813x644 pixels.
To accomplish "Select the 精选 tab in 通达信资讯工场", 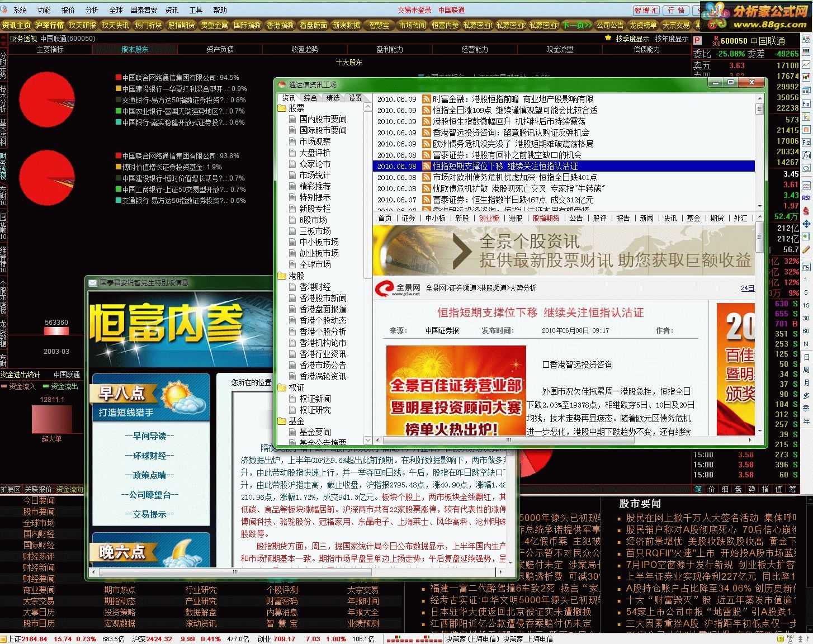I will coord(333,98).
